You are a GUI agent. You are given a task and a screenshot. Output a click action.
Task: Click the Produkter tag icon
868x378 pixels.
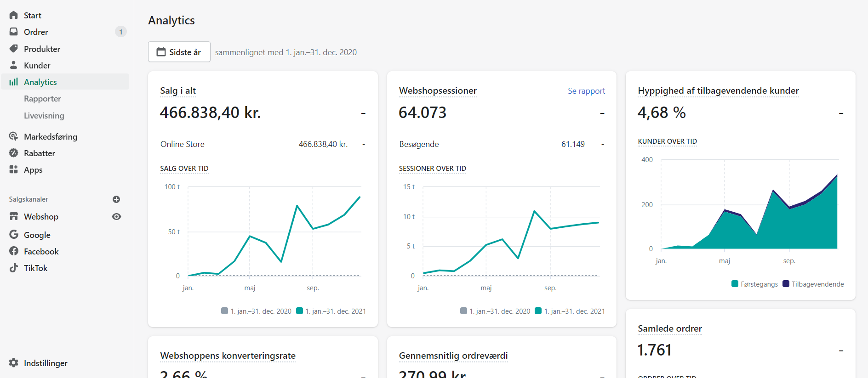click(x=14, y=49)
